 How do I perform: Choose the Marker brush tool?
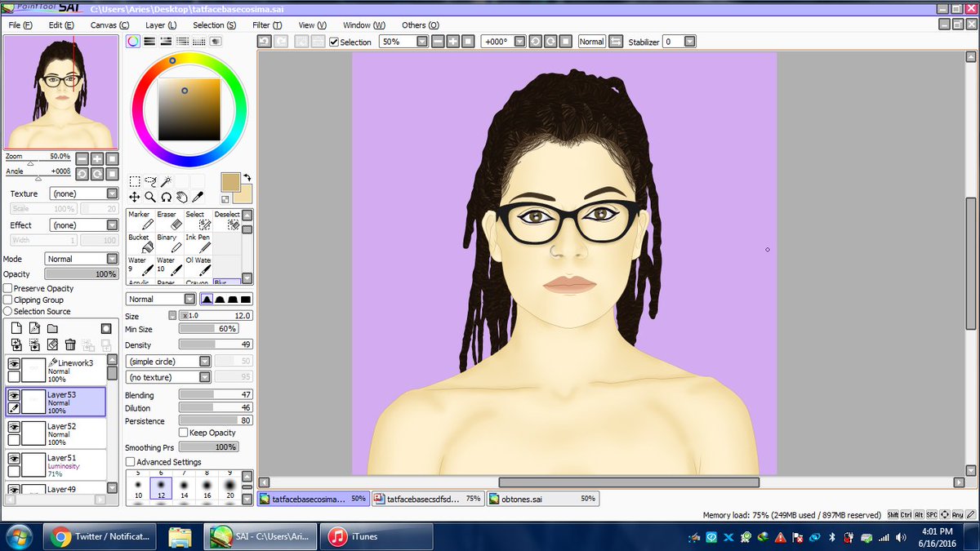[140, 220]
